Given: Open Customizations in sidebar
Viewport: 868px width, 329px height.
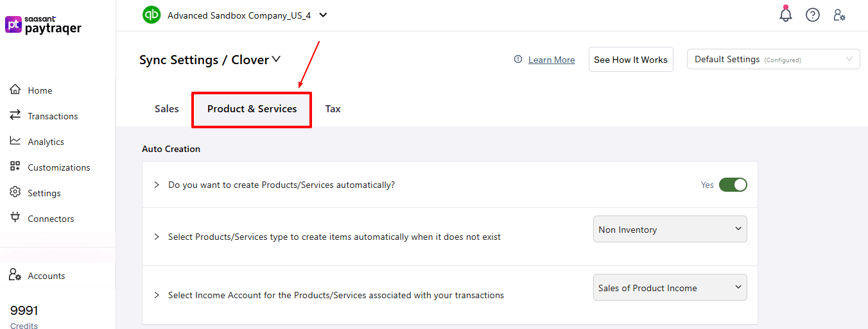Looking at the screenshot, I should [x=59, y=167].
